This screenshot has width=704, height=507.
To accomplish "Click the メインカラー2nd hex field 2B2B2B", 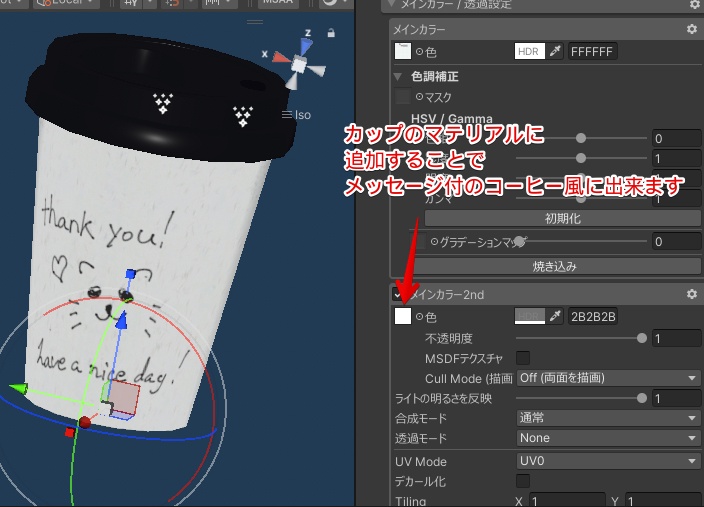I will pyautogui.click(x=593, y=316).
